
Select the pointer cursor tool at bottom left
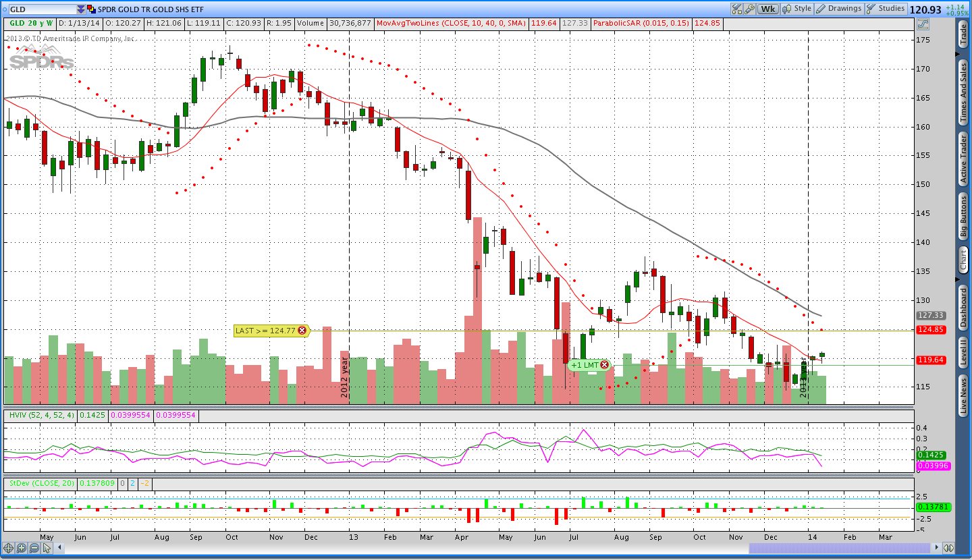[47, 548]
